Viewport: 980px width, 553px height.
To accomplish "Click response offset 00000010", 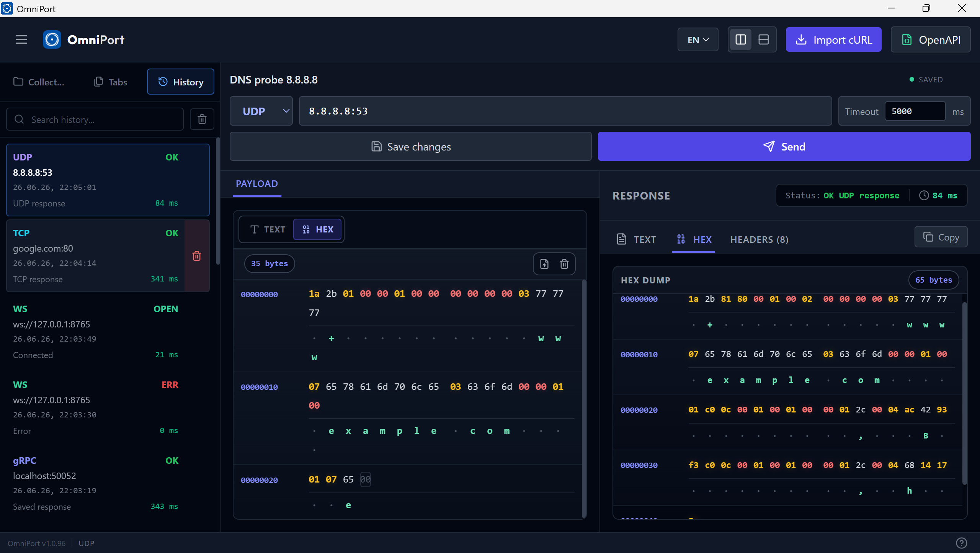I will click(x=639, y=354).
